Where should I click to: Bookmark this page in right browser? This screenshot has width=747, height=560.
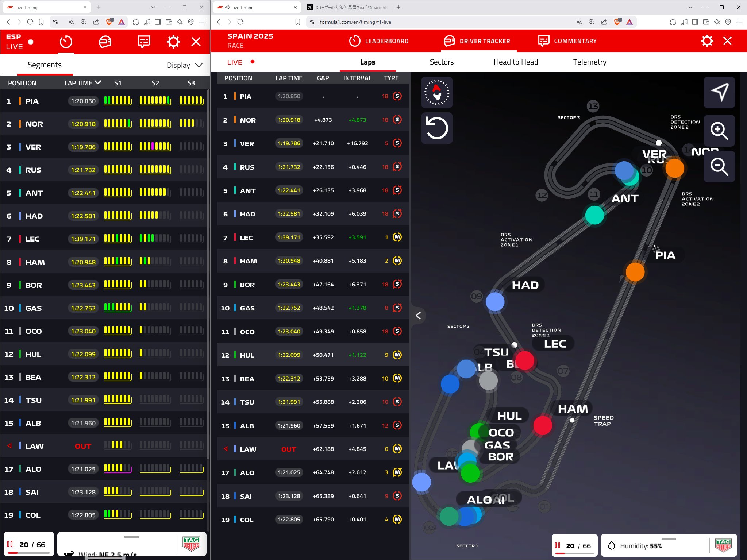tap(298, 22)
